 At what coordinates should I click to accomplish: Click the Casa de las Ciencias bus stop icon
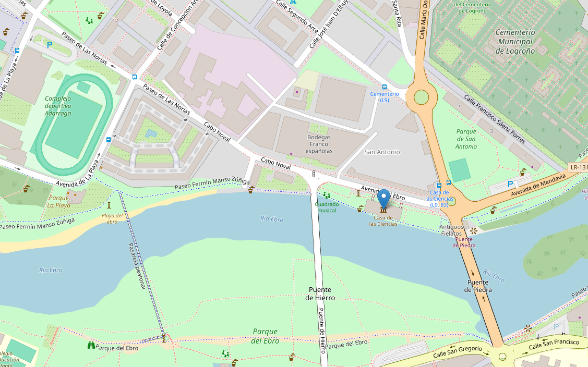439,185
